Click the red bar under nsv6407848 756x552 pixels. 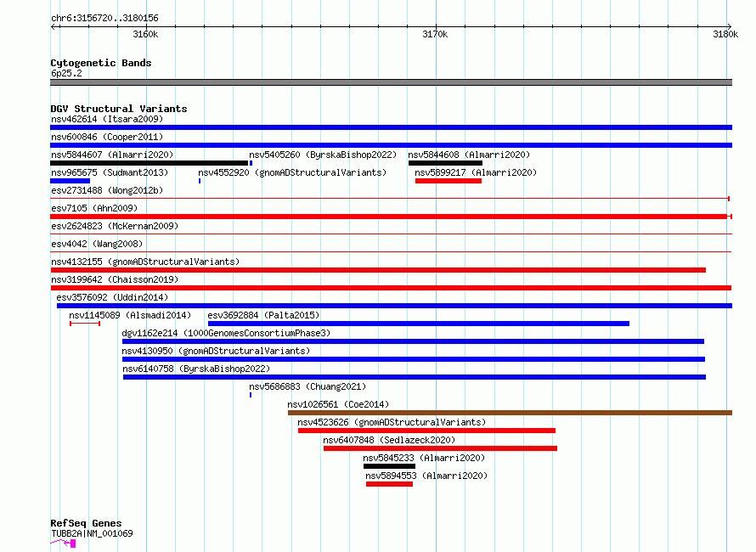(440, 448)
